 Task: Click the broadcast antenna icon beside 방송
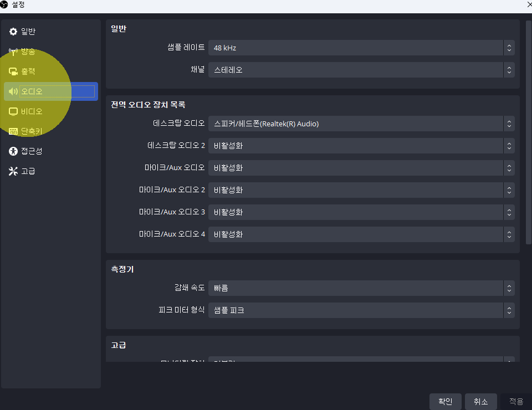(x=13, y=52)
